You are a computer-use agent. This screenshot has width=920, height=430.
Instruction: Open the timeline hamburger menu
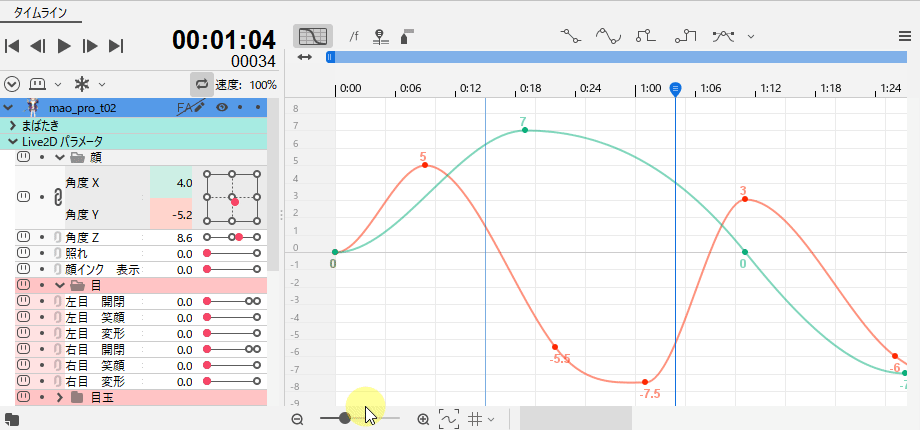(904, 36)
